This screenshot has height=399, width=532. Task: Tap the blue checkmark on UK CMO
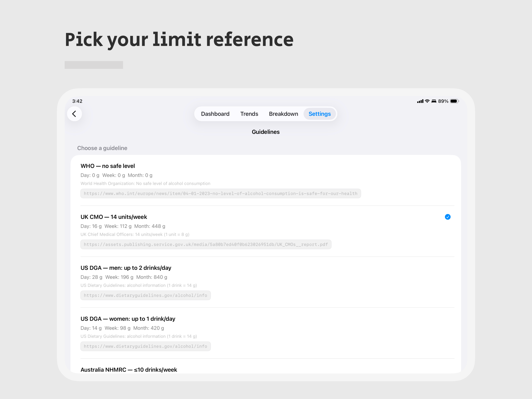(x=447, y=217)
